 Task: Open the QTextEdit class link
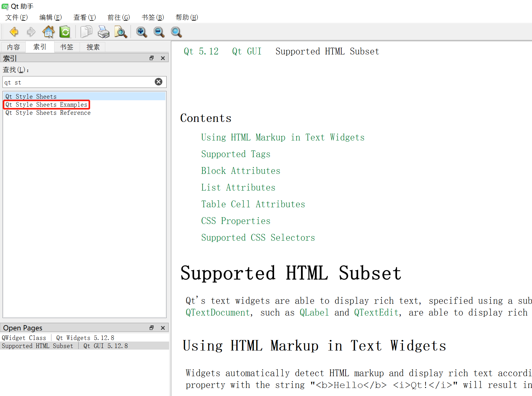[376, 312]
